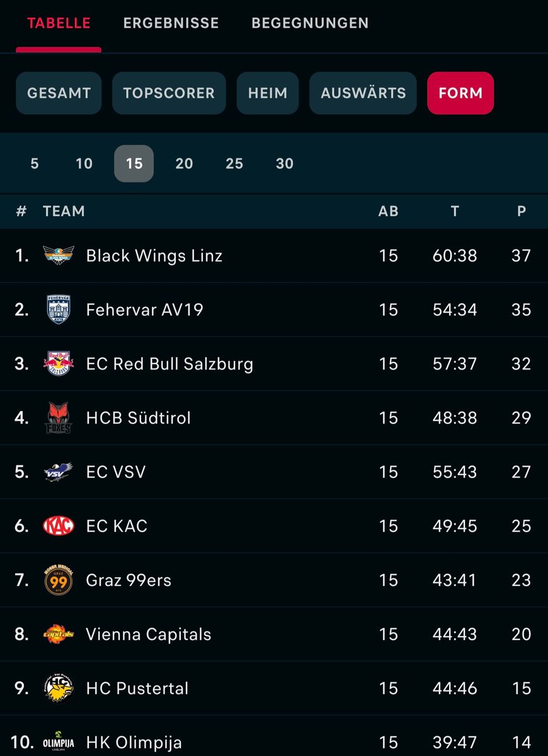Open the Begegnungen tab
Image resolution: width=548 pixels, height=756 pixels.
(x=310, y=23)
